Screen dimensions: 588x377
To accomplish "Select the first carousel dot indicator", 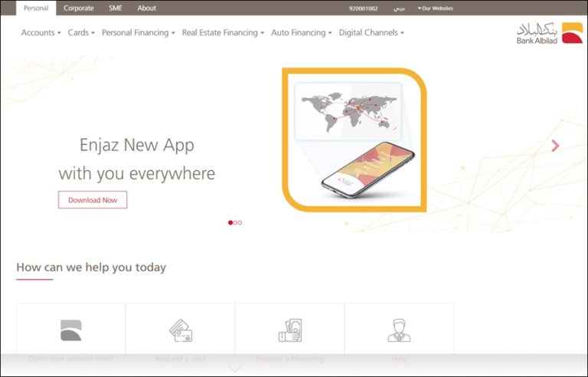I will [x=230, y=222].
